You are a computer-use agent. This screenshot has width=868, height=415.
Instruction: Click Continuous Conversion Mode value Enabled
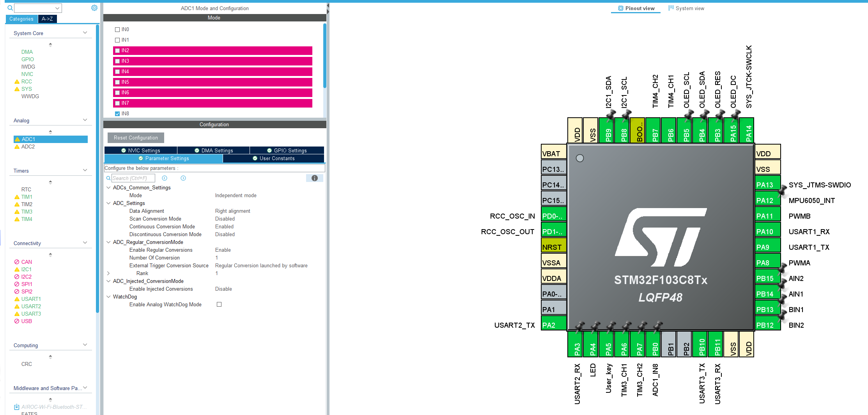click(x=225, y=226)
